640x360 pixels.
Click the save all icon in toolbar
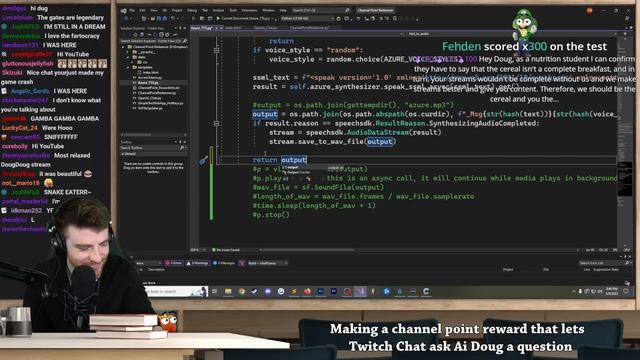point(164,19)
